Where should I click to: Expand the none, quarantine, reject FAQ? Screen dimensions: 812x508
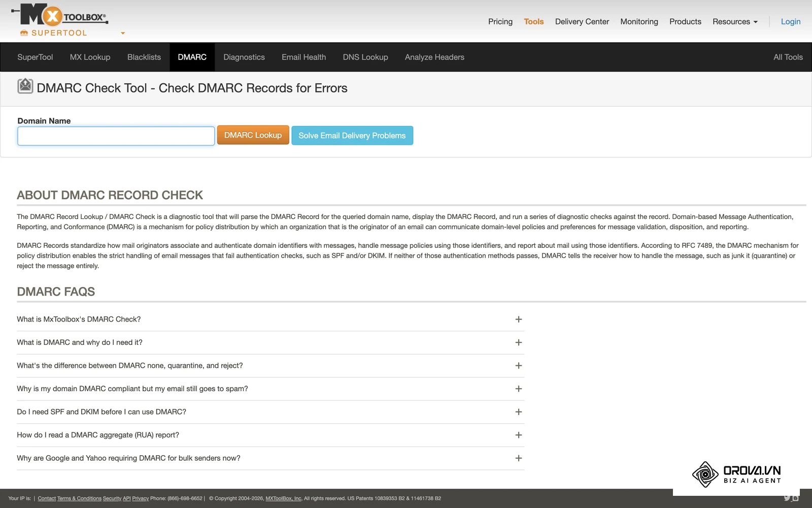click(270, 366)
